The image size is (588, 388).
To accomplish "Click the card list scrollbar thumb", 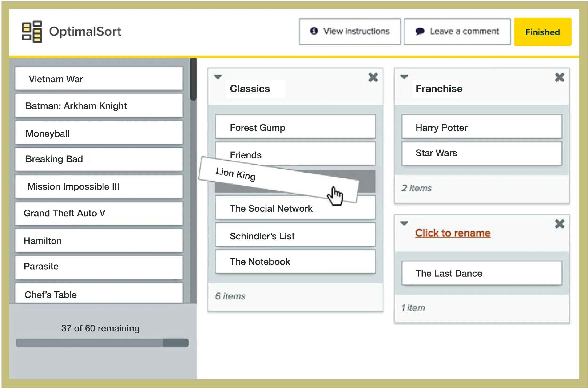I will click(193, 79).
